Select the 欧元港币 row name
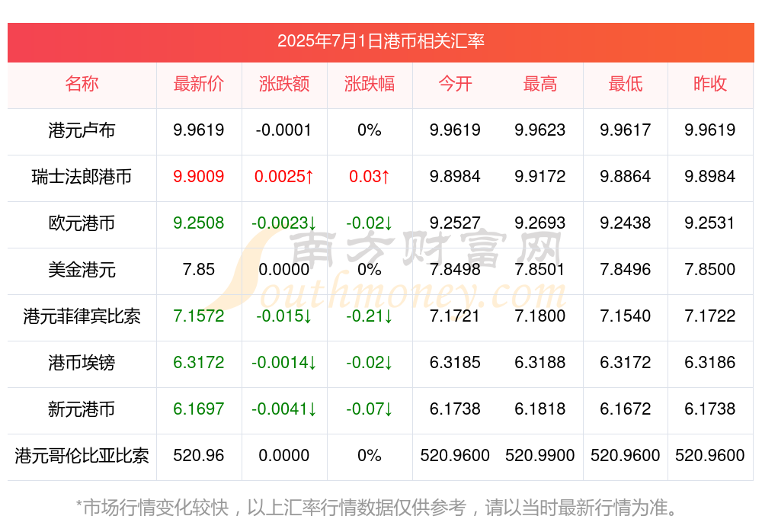This screenshot has height=532, width=762. pyautogui.click(x=82, y=223)
